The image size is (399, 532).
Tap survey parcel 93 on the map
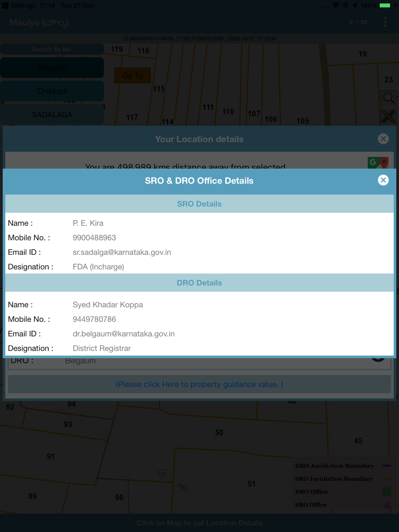pyautogui.click(x=68, y=424)
